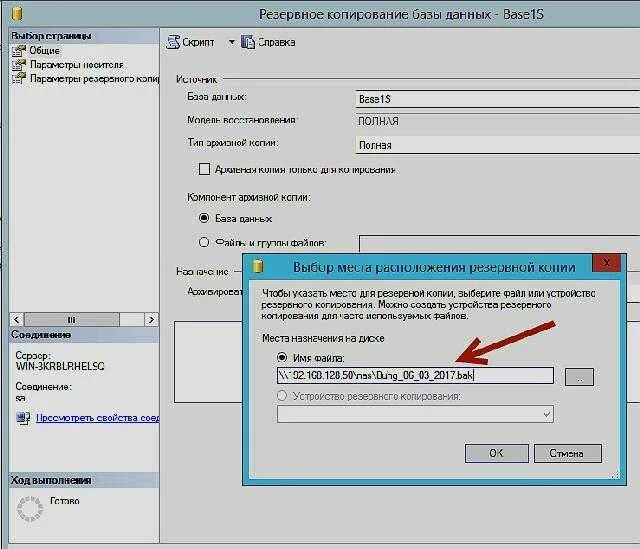Click the Скрипт label
This screenshot has width=640, height=549.
click(198, 42)
